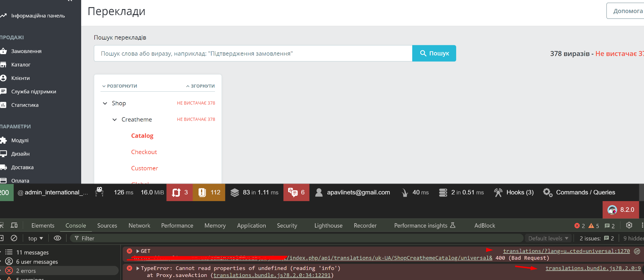The width and height of the screenshot is (644, 280).
Task: Click the Commands / Queries gears icon
Action: point(548,192)
